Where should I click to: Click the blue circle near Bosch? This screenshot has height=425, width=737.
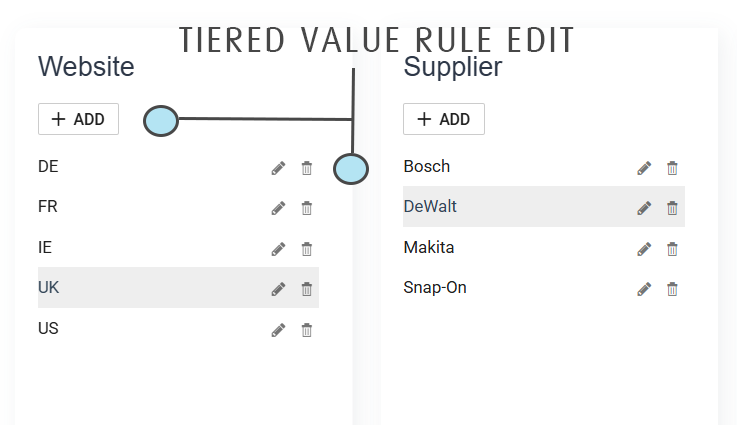coord(351,168)
